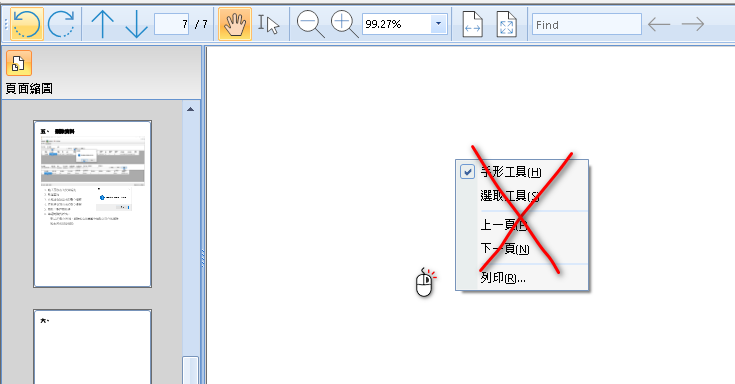
Task: Fit whole page icon
Action: click(x=506, y=24)
